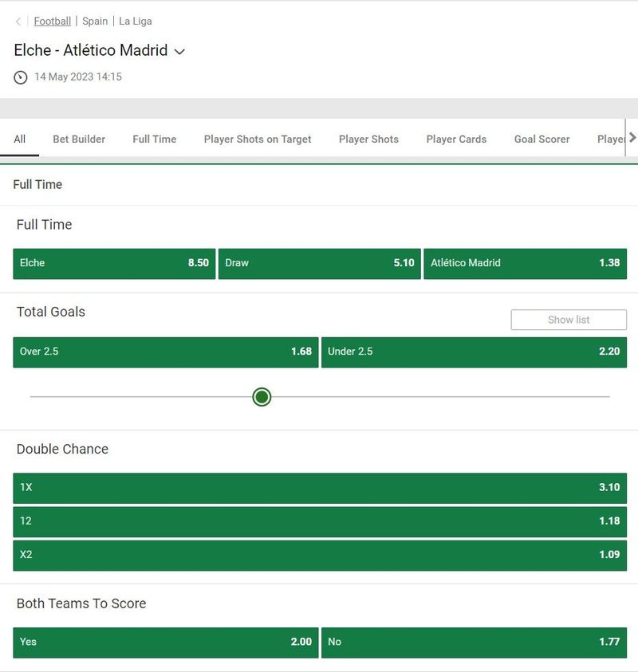The image size is (638, 672).
Task: Click the clock icon next to the match date
Action: click(x=20, y=77)
